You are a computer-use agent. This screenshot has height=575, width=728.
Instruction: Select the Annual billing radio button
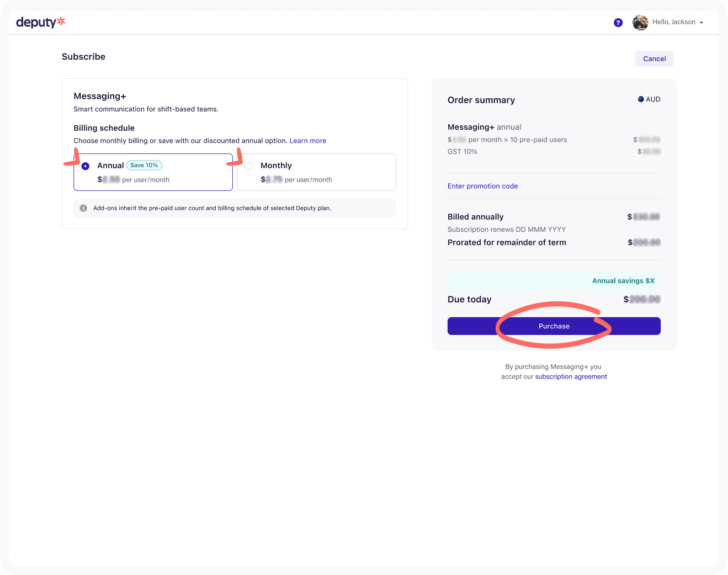[86, 166]
